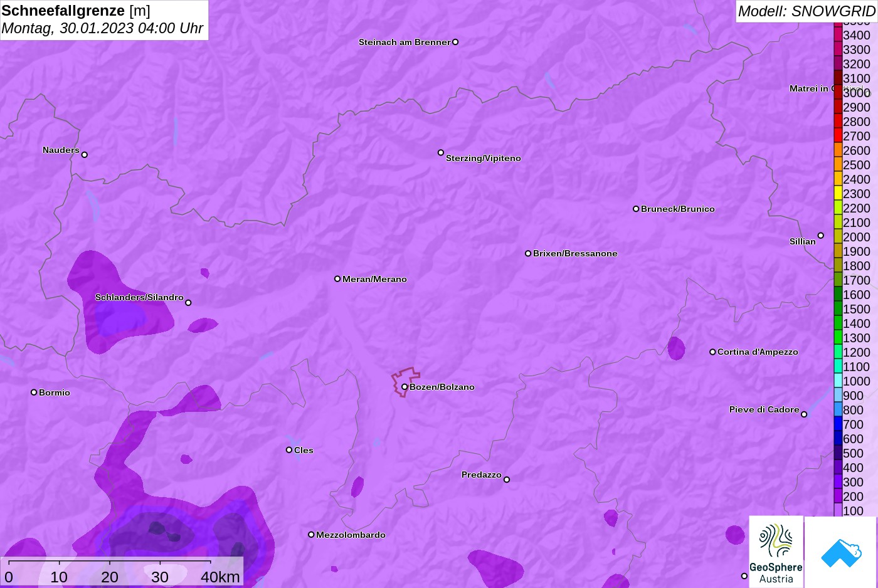Select the legend value "3400"

point(857,35)
